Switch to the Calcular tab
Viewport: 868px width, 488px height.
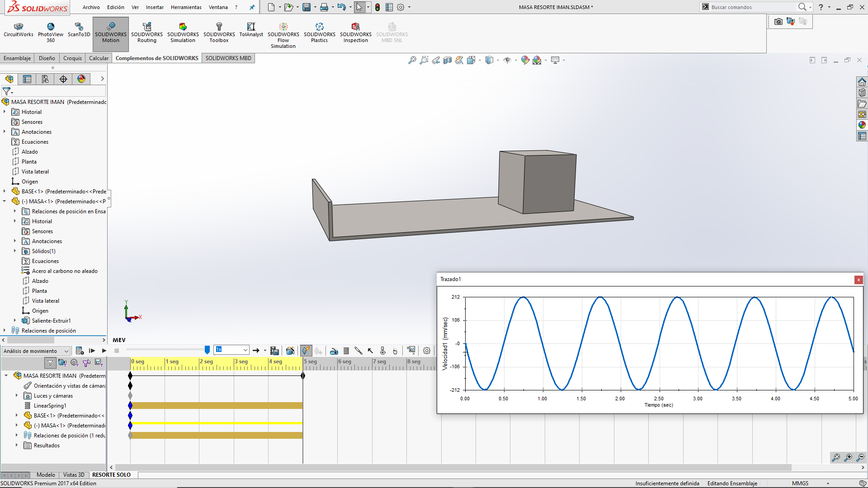(x=99, y=58)
